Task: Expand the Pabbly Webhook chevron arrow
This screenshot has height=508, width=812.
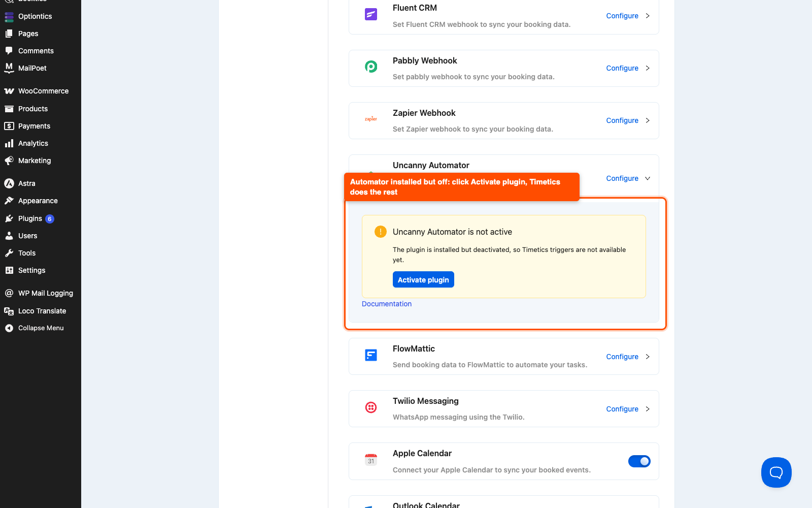Action: (648, 68)
